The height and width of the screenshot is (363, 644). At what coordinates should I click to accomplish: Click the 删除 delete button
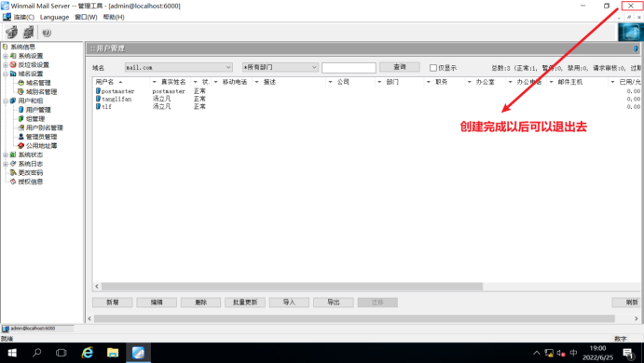click(x=200, y=302)
